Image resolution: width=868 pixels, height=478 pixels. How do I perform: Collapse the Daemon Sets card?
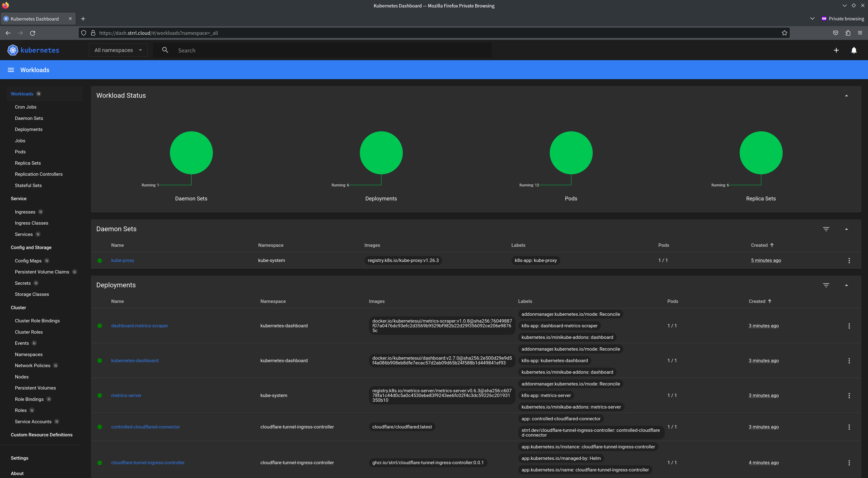pyautogui.click(x=846, y=229)
